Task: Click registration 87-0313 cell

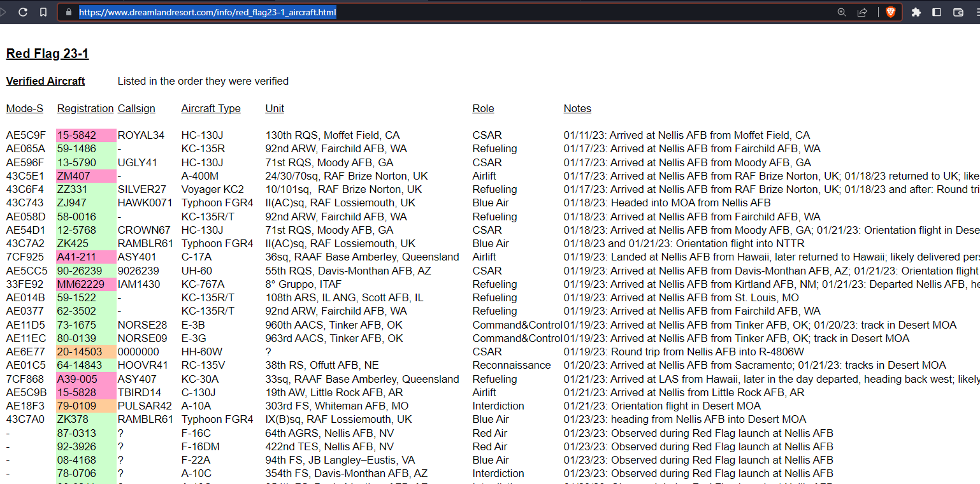Action: (x=87, y=433)
